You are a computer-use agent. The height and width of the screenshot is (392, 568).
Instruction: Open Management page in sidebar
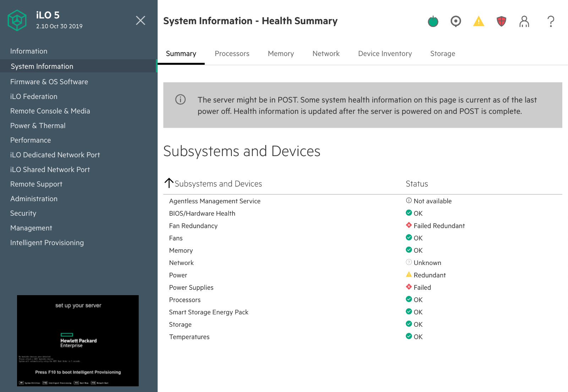(x=31, y=228)
